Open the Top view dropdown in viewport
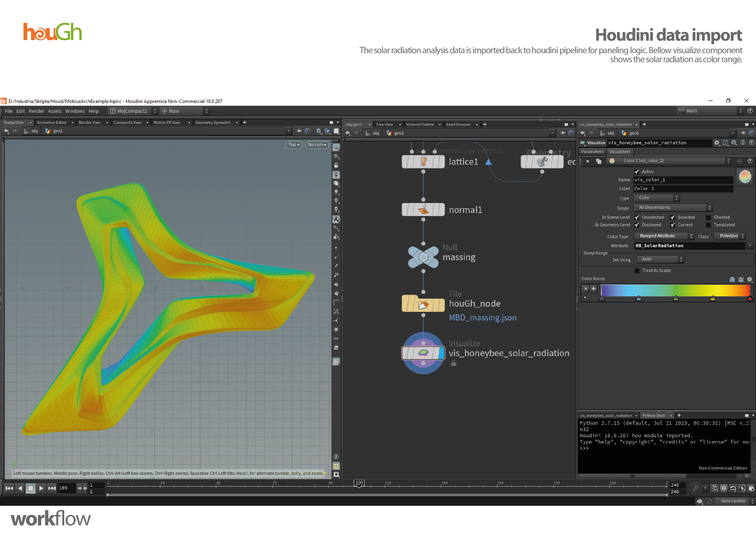The width and height of the screenshot is (756, 534). [294, 145]
